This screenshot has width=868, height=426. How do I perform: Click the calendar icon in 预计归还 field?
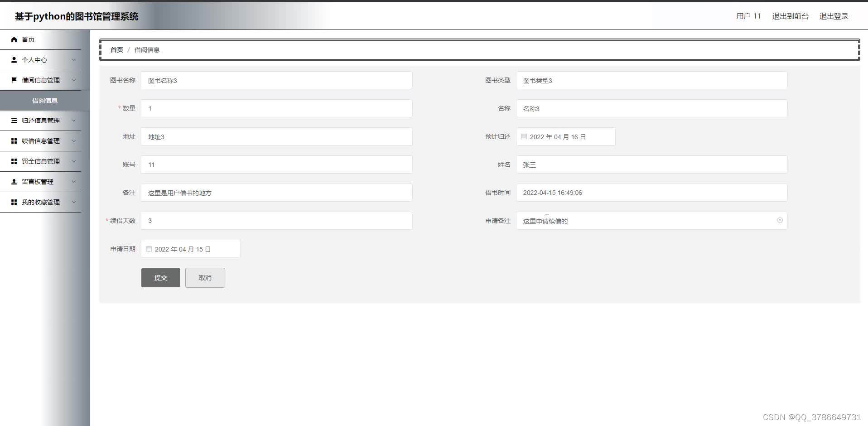pos(524,136)
